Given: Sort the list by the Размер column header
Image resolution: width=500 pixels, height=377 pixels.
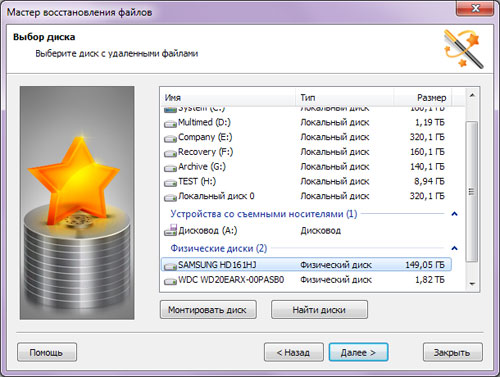Looking at the screenshot, I should point(423,98).
